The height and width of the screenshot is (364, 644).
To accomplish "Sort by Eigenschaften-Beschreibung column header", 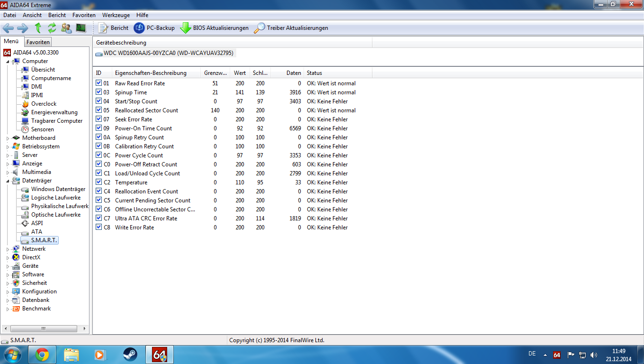I will 157,73.
